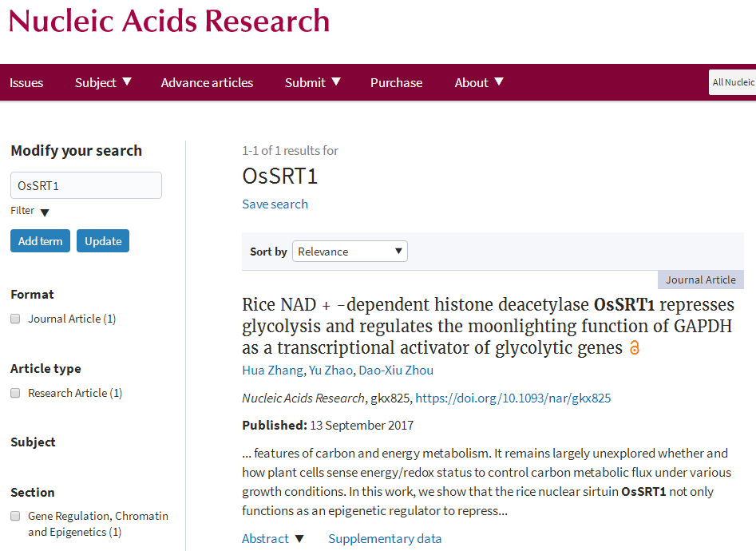The width and height of the screenshot is (756, 551).
Task: Open the Sort by Relevance dropdown
Action: click(350, 252)
